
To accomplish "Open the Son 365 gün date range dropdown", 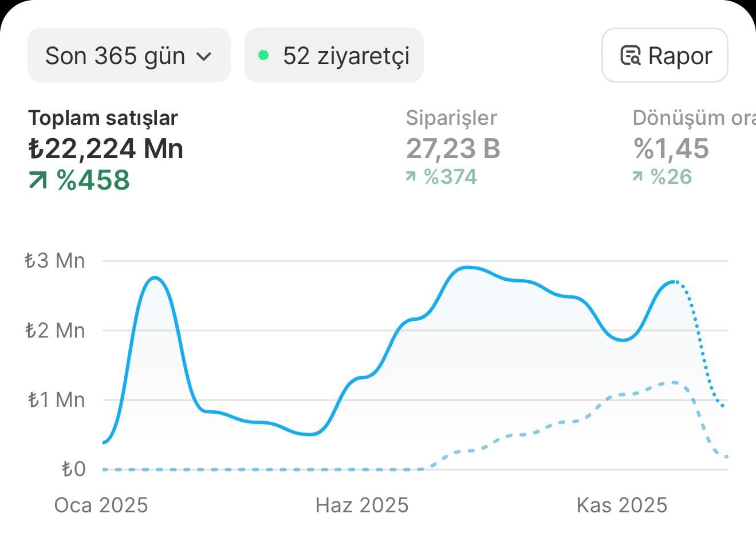I will pyautogui.click(x=128, y=56).
